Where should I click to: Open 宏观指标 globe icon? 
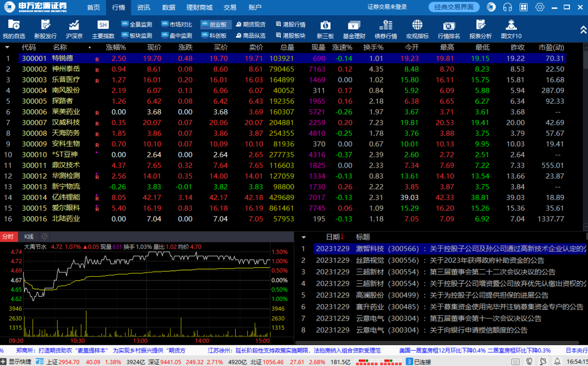point(417,29)
